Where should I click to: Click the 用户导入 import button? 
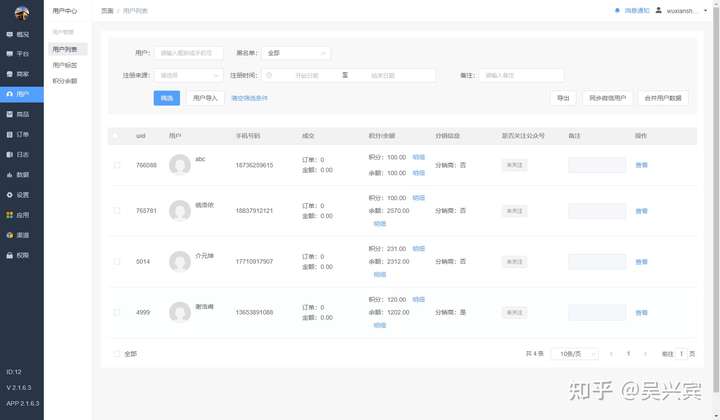click(x=205, y=98)
